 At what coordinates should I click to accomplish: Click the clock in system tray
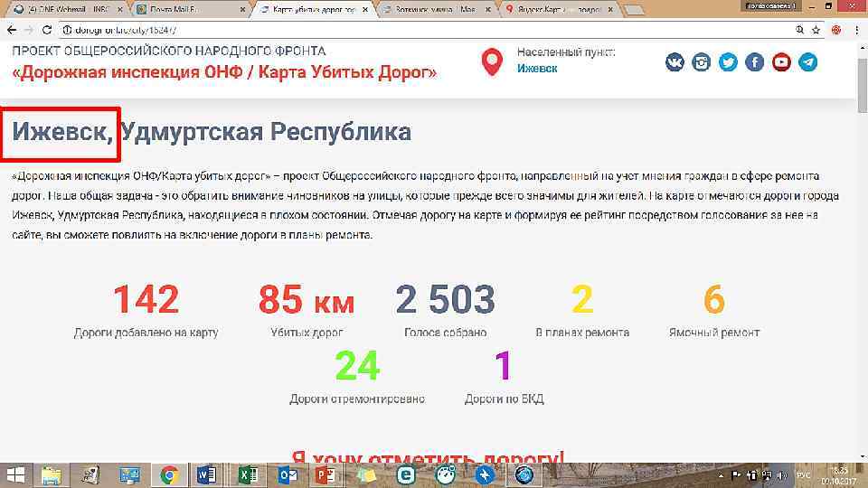pyautogui.click(x=839, y=475)
